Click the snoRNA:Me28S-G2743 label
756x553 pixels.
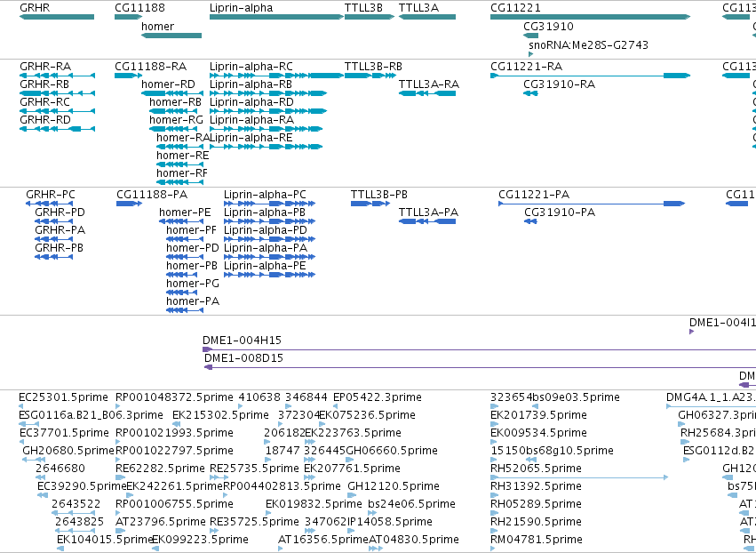(589, 44)
